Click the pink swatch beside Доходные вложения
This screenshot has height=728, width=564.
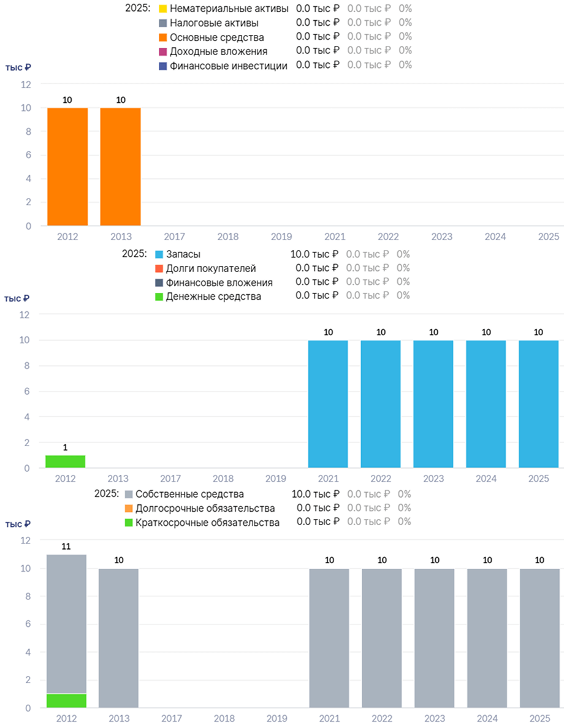click(162, 51)
